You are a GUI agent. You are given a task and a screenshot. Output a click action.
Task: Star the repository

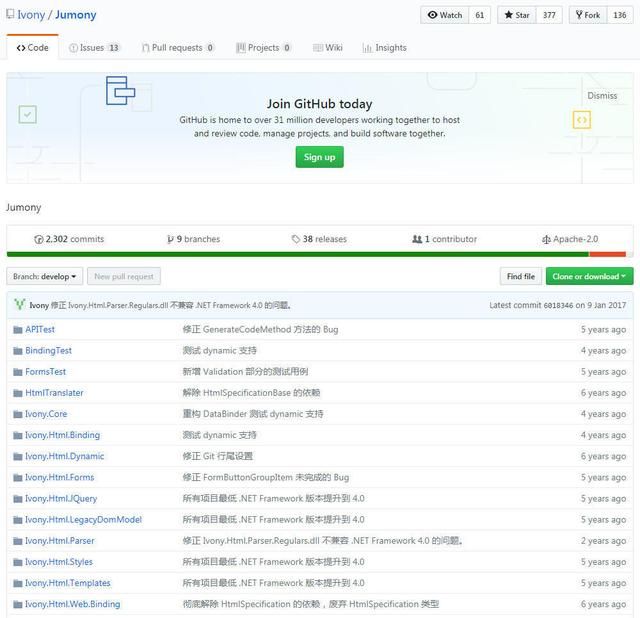(517, 15)
